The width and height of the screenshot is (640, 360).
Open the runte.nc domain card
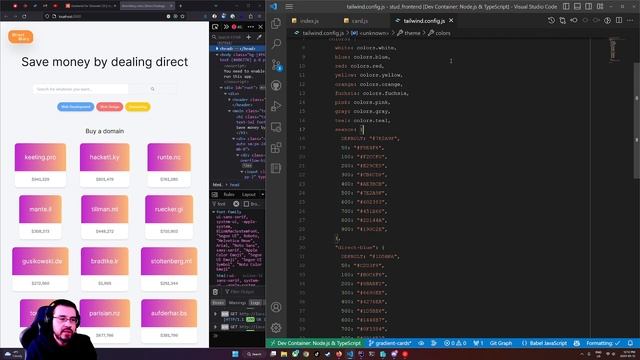tap(169, 165)
